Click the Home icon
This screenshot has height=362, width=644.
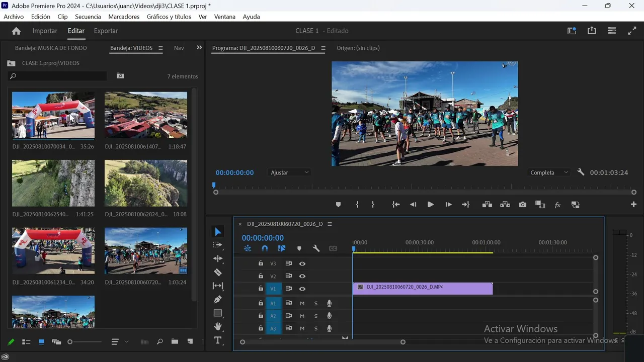[16, 31]
